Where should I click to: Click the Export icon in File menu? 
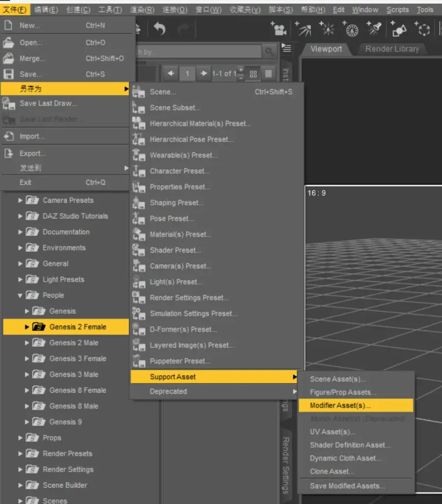[x=9, y=154]
